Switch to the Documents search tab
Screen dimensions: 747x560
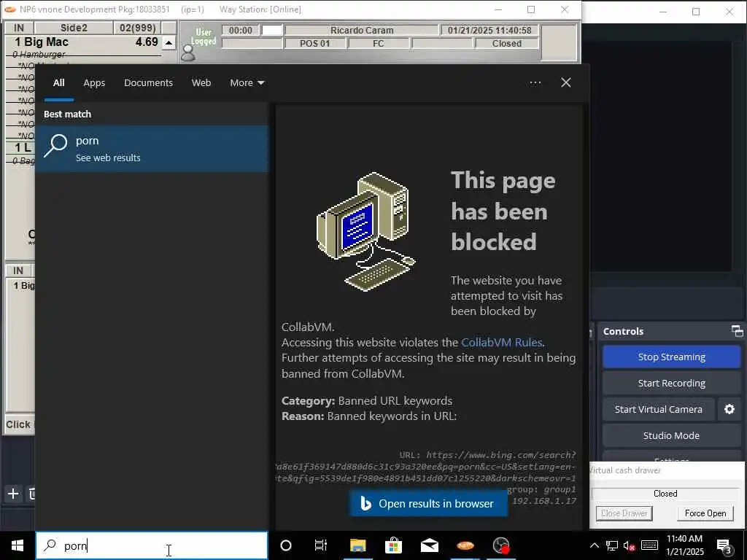click(148, 83)
